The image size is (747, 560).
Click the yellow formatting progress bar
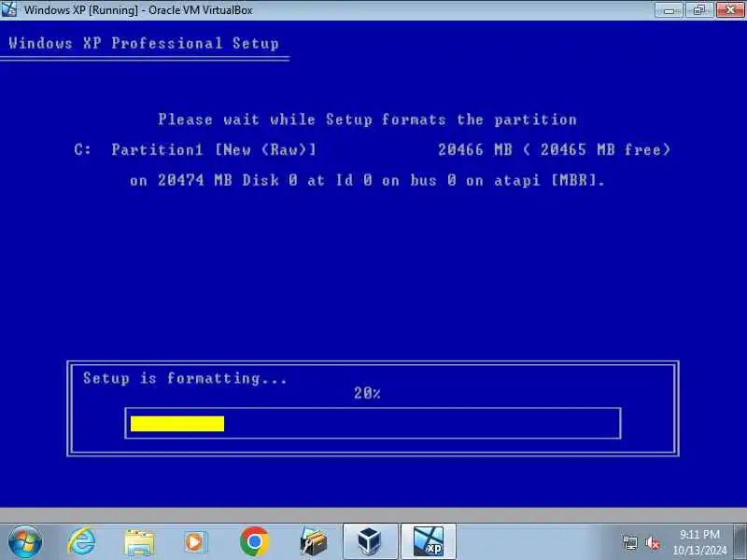click(x=177, y=424)
